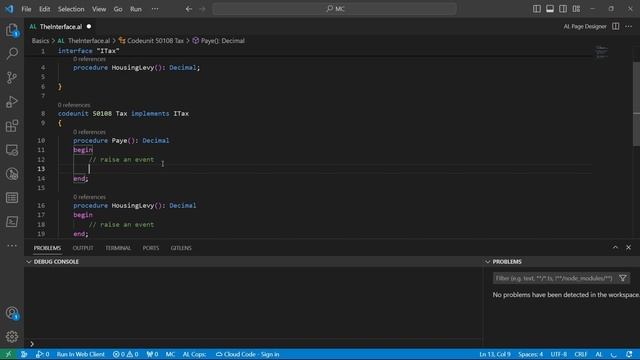Image resolution: width=640 pixels, height=360 pixels.
Task: Open the Explorer view in activity bar
Action: pos(12,30)
